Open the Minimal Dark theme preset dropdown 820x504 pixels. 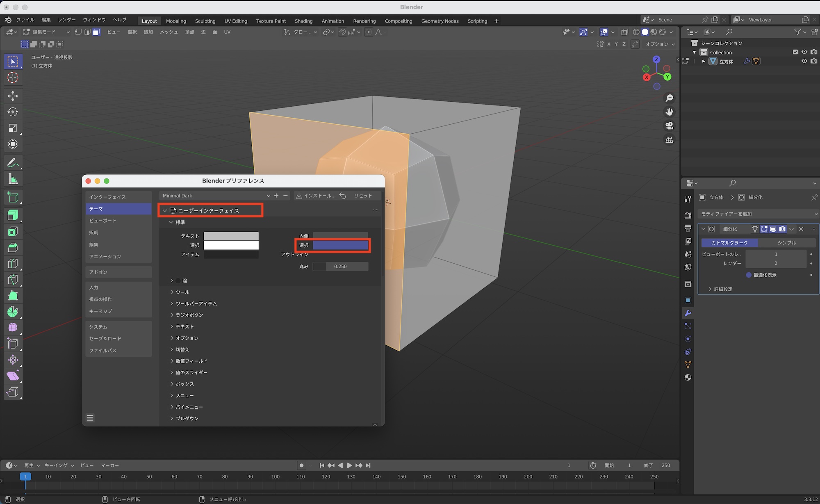[216, 196]
